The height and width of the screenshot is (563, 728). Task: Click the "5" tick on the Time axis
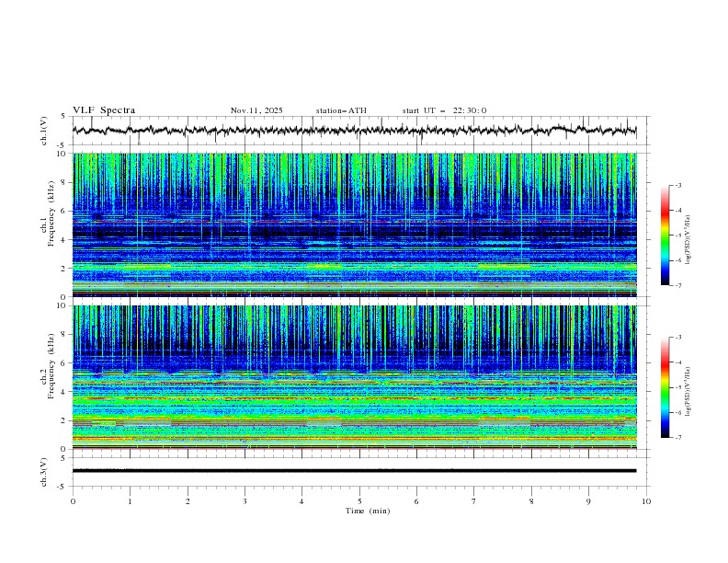pyautogui.click(x=359, y=501)
